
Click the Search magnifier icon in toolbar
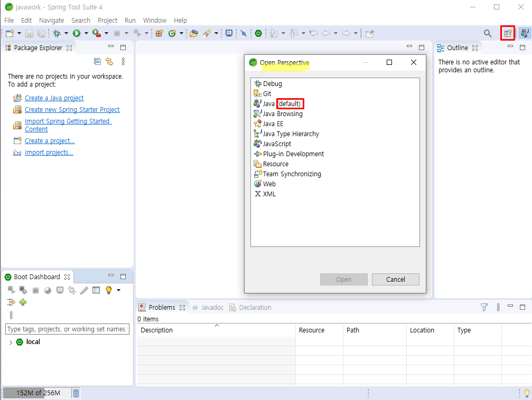pos(488,33)
